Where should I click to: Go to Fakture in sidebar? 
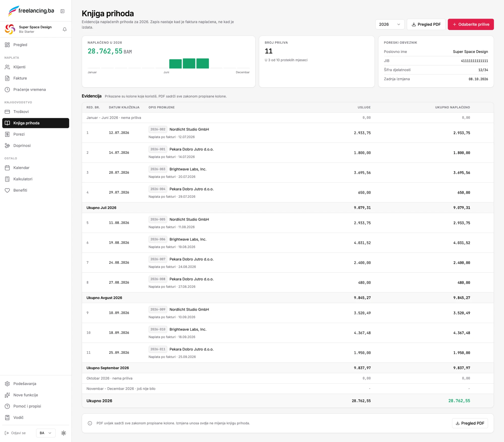[x=36, y=78]
